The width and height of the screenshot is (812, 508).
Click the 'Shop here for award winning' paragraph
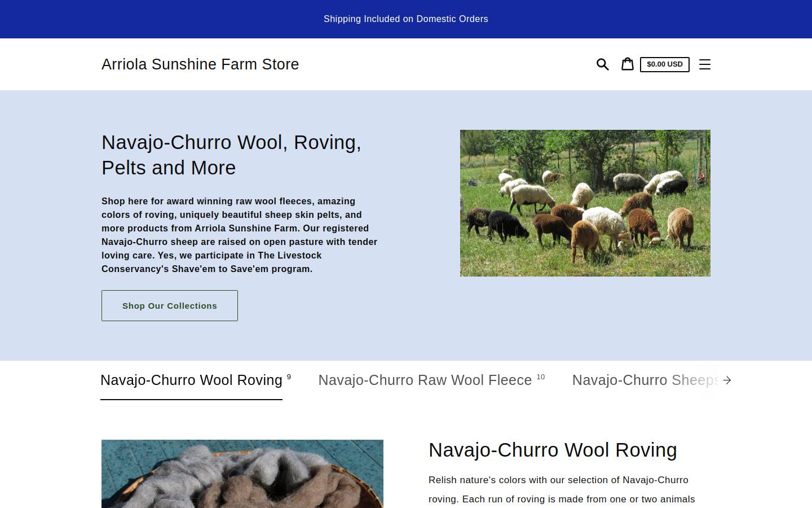point(240,235)
